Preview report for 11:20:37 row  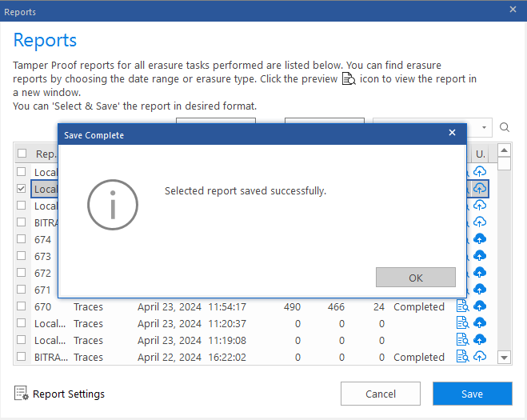[x=462, y=323]
